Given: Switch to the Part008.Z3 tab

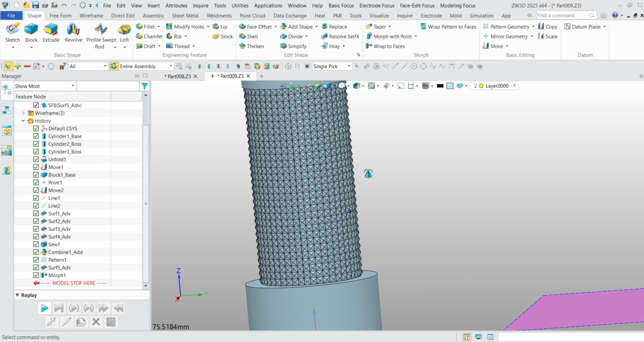Looking at the screenshot, I should tap(179, 75).
